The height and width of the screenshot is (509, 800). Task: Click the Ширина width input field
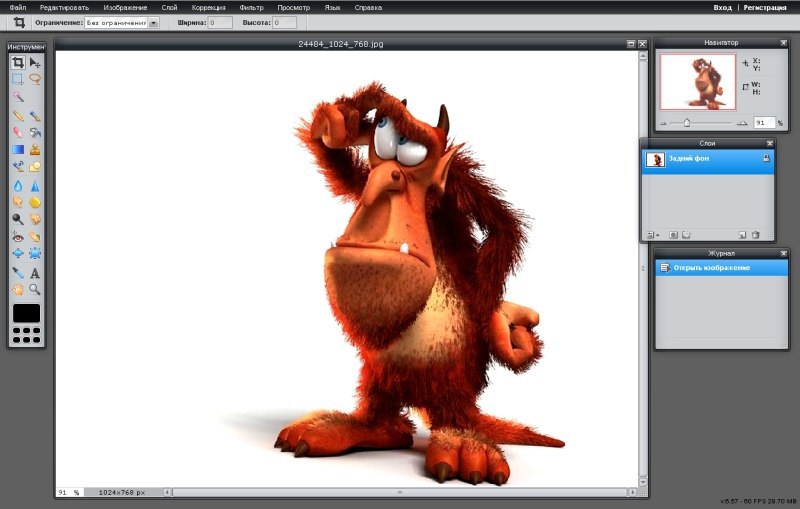pos(220,23)
